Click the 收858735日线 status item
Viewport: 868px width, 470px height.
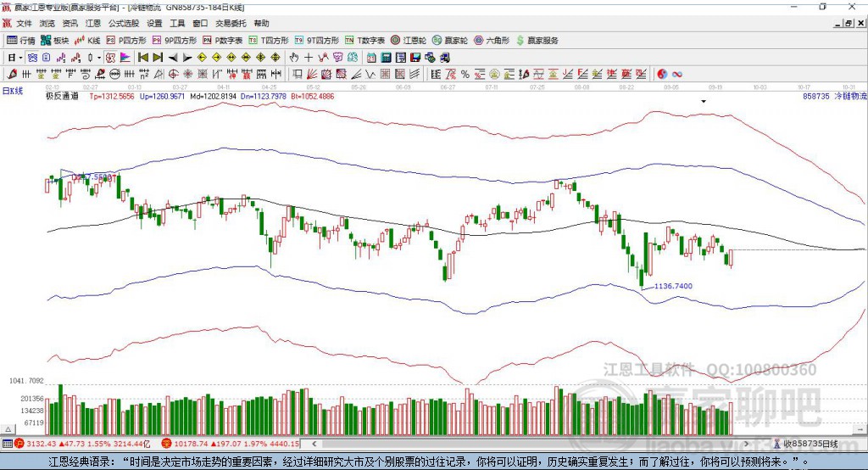[805, 444]
